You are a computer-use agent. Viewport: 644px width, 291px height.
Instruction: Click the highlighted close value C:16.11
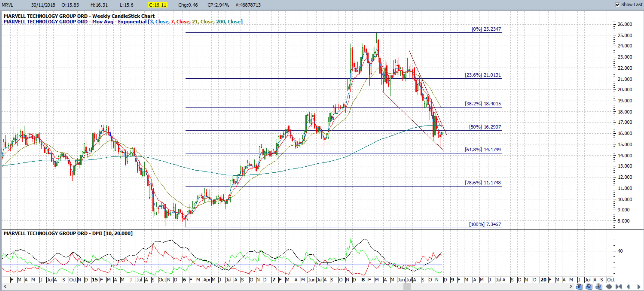click(157, 5)
